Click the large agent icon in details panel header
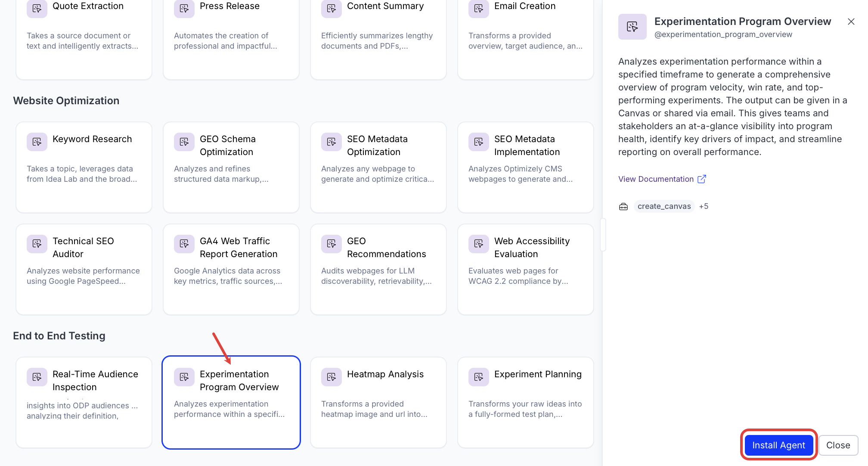Screen dimensions: 868x466 632,27
